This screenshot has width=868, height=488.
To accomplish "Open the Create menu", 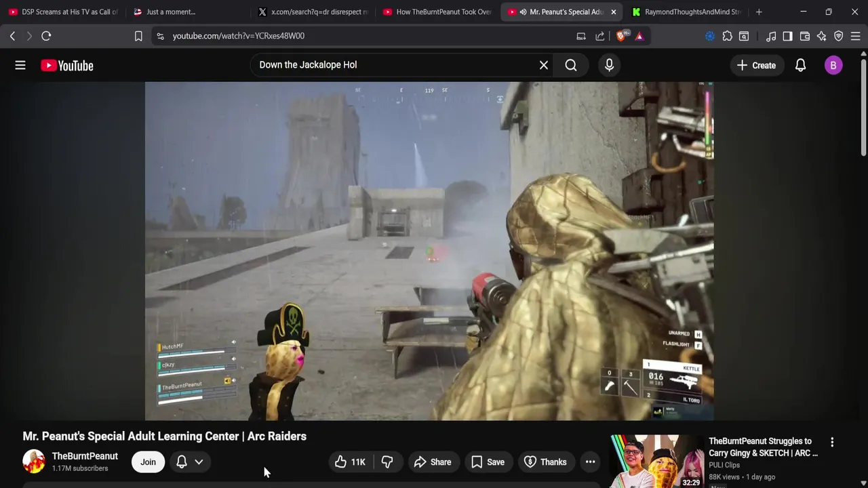I will (756, 65).
